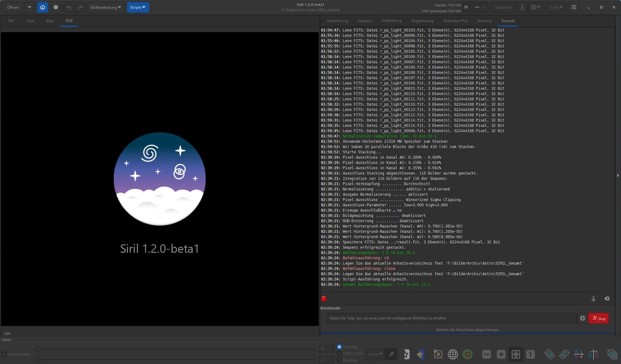Click the globe astrometry icon
This screenshot has height=364, width=621.
pyautogui.click(x=453, y=354)
